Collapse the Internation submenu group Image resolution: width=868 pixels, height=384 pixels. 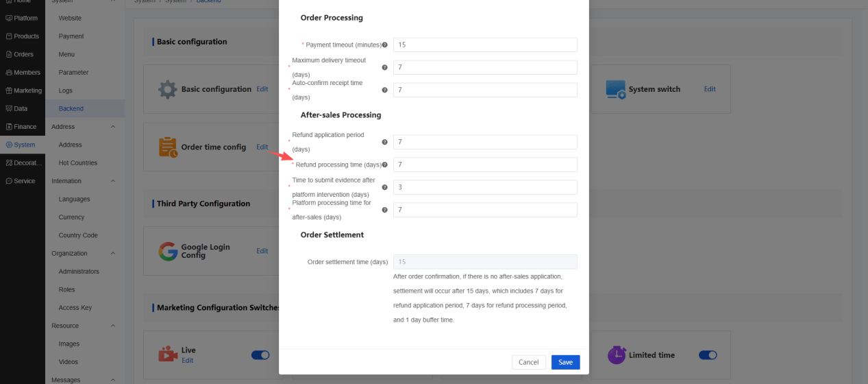pyautogui.click(x=113, y=181)
